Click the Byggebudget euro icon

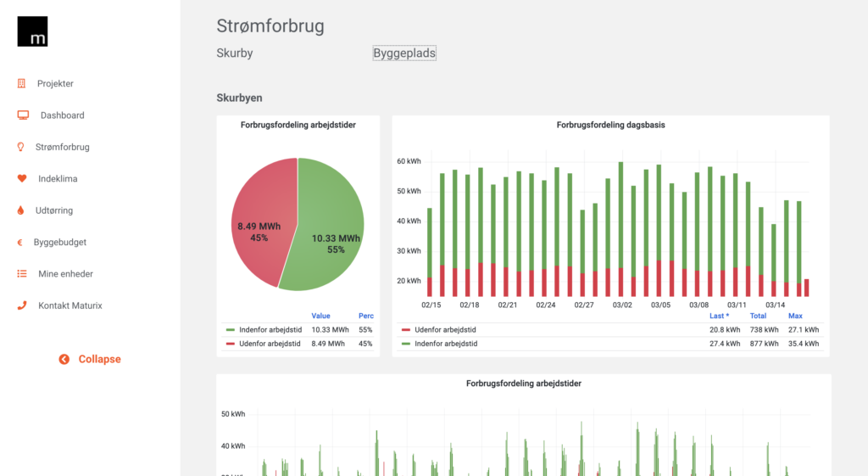pos(20,242)
